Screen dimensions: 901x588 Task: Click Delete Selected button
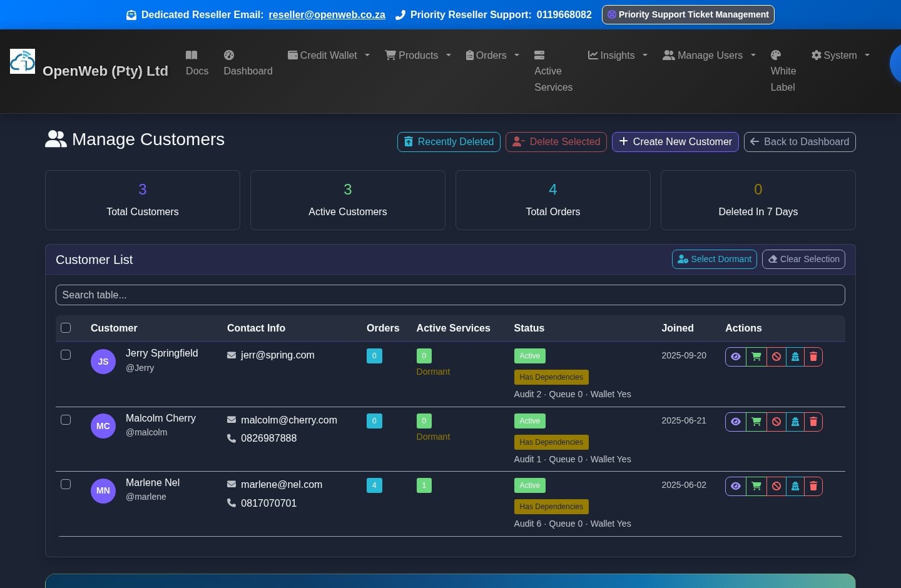(x=556, y=142)
